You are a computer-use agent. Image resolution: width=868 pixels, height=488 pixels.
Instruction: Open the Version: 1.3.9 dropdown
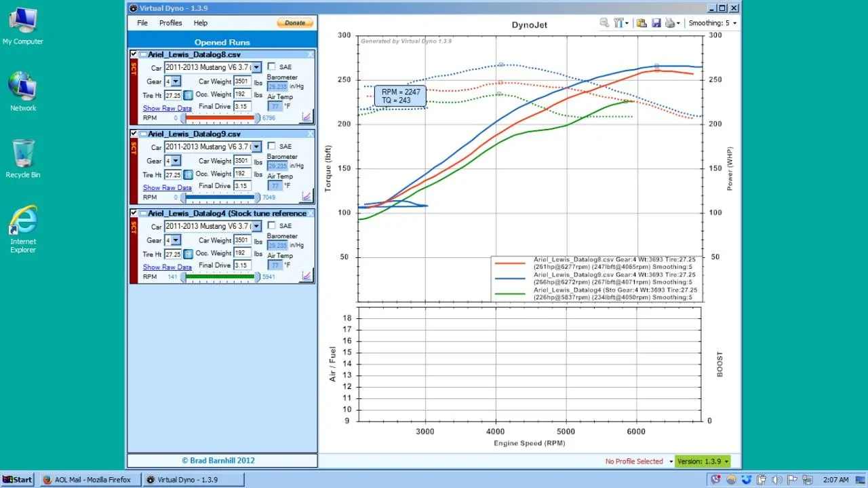tap(703, 462)
